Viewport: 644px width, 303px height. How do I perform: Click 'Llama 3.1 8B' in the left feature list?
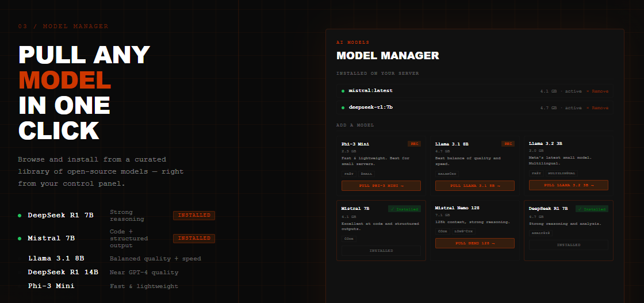[56, 259]
